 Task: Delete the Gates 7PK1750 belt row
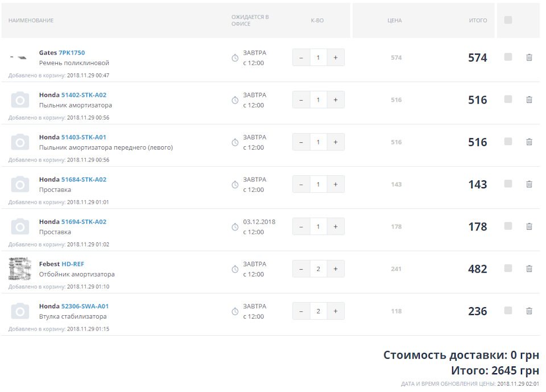[x=529, y=57]
